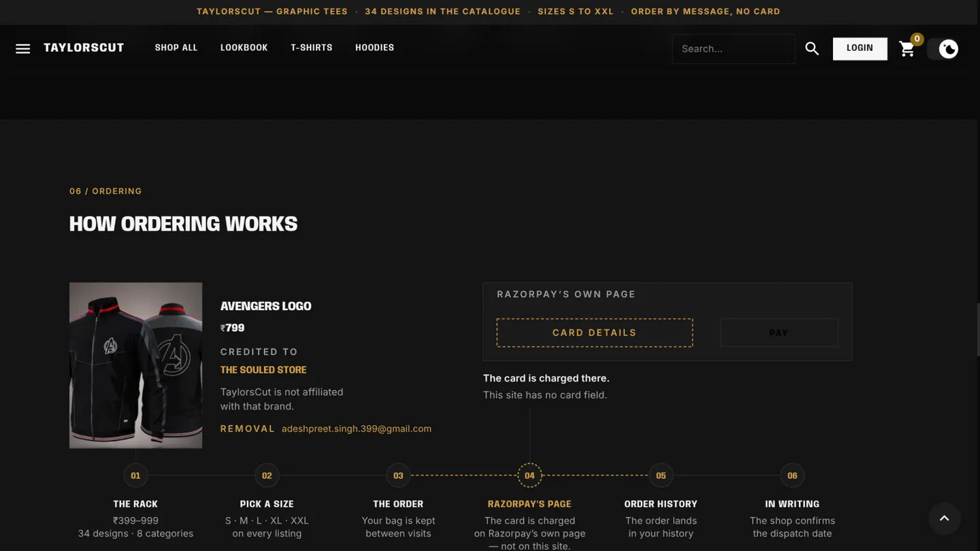Select step 05 marker Order History
This screenshot has width=980, height=551.
tap(661, 475)
